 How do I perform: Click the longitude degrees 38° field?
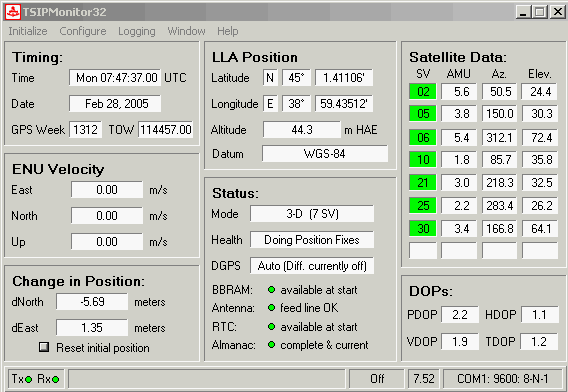[x=296, y=104]
